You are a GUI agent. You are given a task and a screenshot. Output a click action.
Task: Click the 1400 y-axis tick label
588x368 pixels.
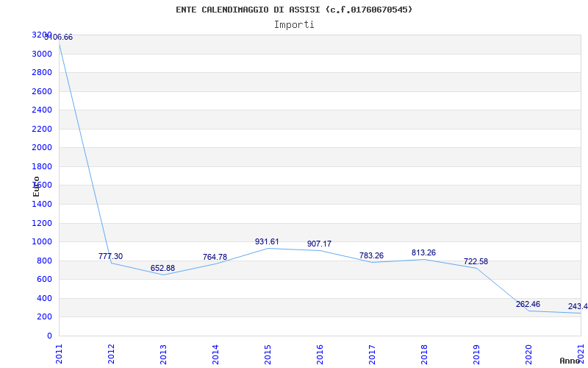point(42,204)
